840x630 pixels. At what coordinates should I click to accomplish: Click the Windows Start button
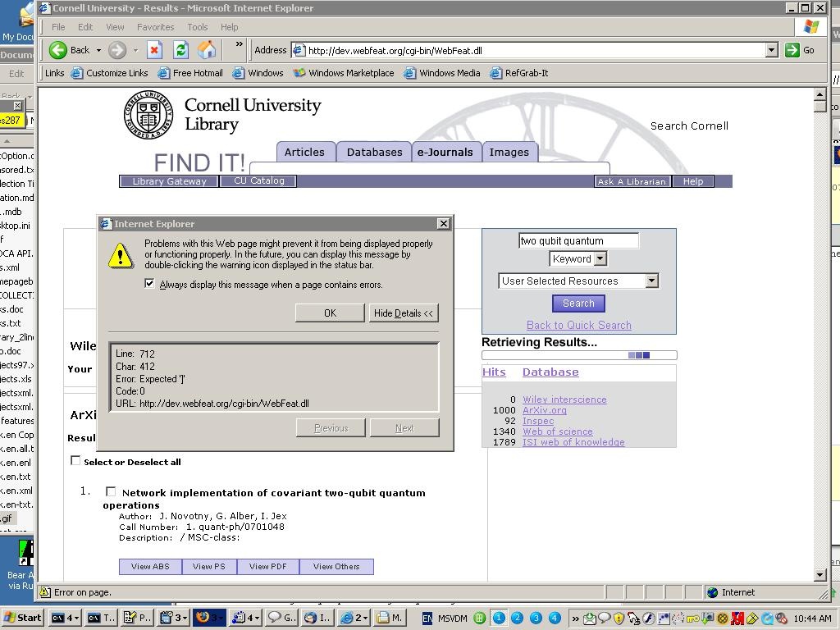[x=22, y=618]
